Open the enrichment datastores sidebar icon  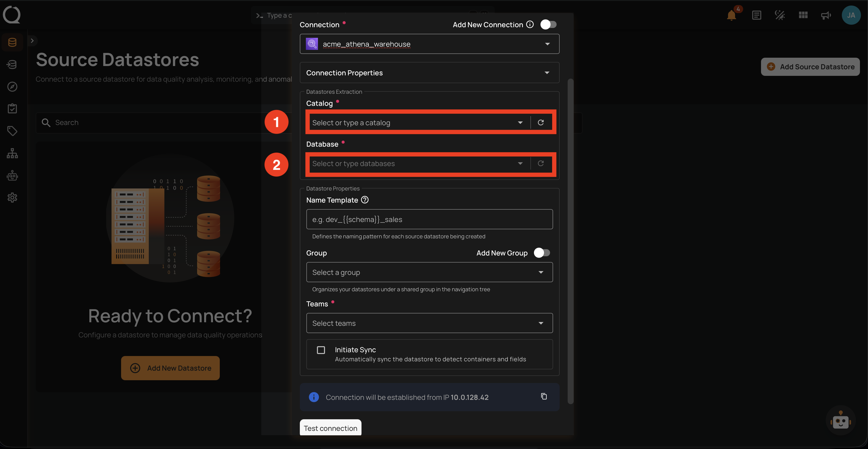[x=12, y=65]
